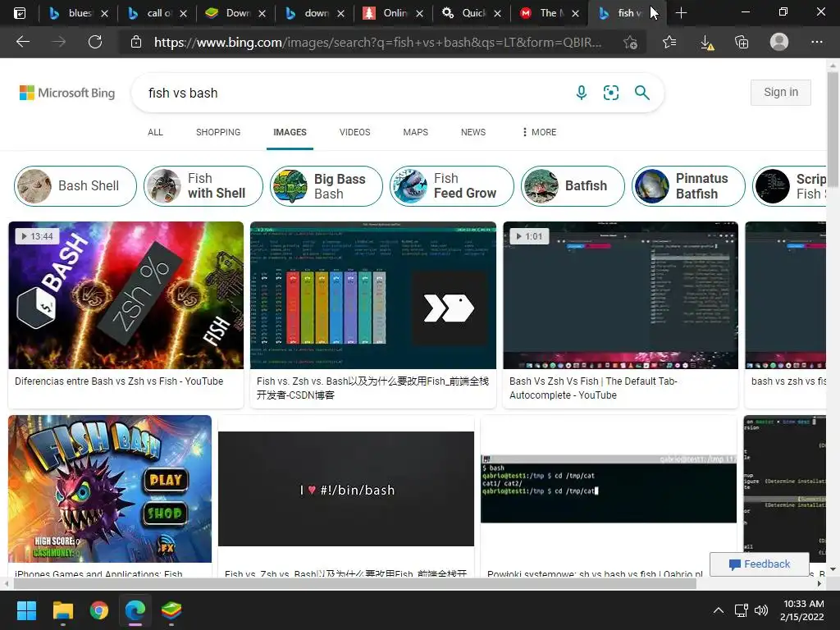This screenshot has width=840, height=630.
Task: Open the 1:01 video thumbnail
Action: (x=620, y=295)
